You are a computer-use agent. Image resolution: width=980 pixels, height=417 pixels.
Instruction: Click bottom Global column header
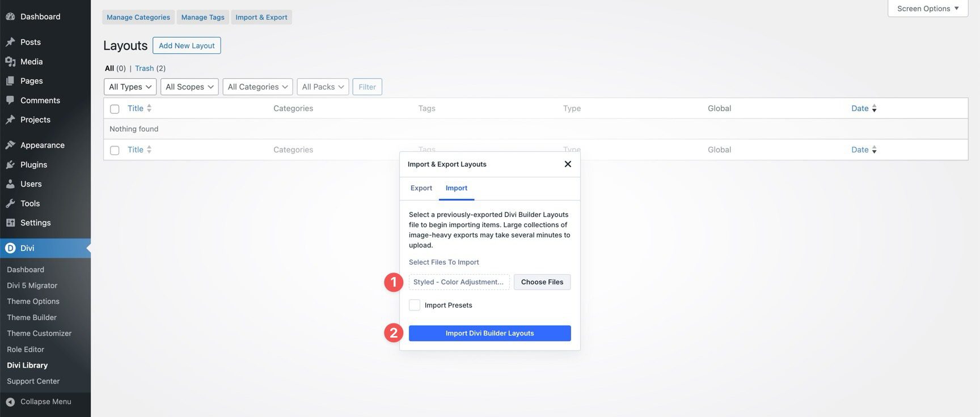719,150
